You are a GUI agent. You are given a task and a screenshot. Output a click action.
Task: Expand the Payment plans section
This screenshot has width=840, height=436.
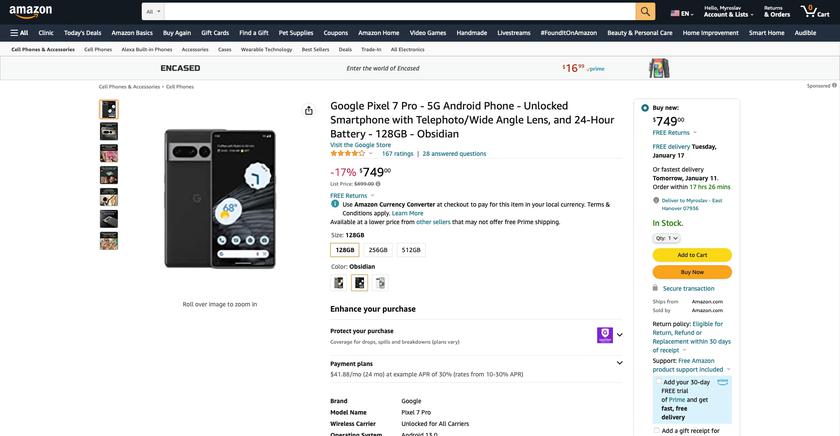click(x=619, y=363)
